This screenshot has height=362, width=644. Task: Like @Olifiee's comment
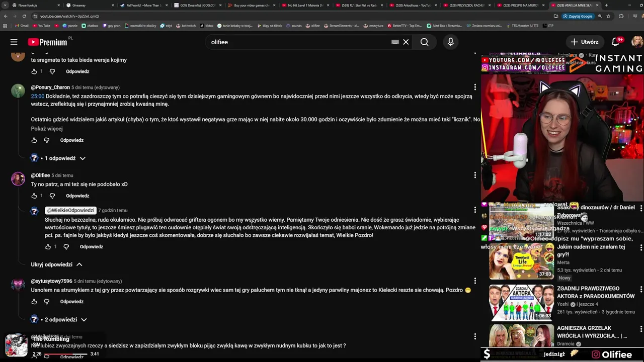pyautogui.click(x=34, y=196)
